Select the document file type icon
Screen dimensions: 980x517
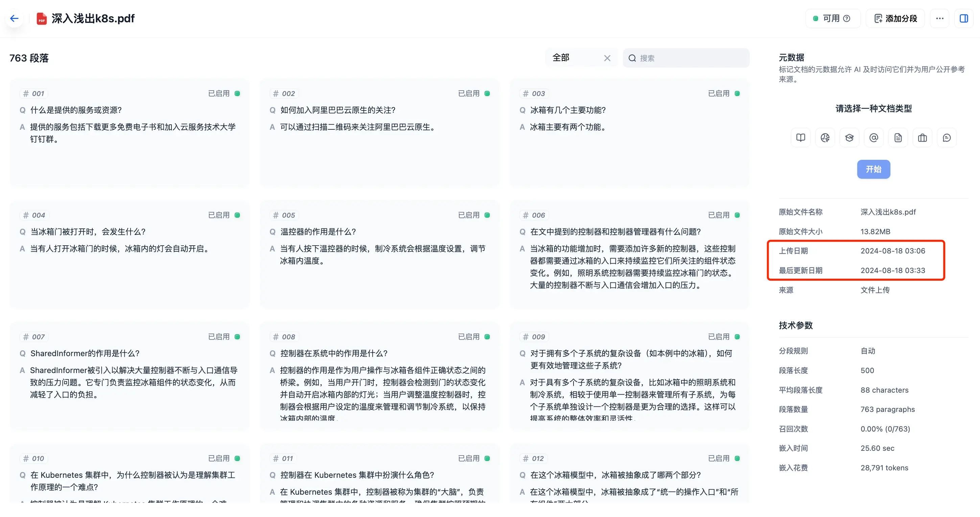coord(898,138)
